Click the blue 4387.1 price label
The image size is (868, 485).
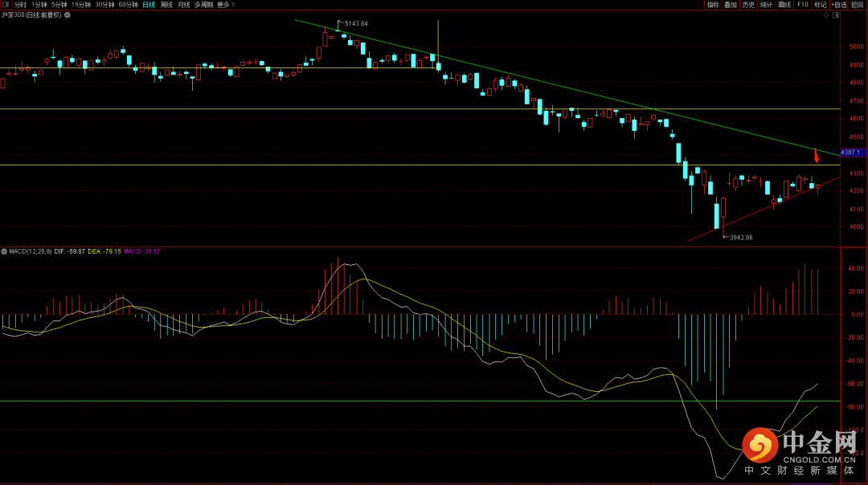point(850,152)
